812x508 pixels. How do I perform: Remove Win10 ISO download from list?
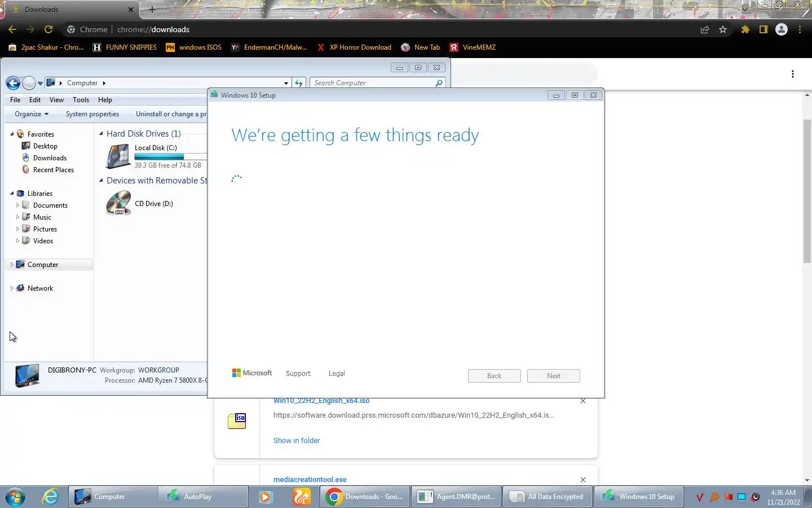tap(583, 401)
